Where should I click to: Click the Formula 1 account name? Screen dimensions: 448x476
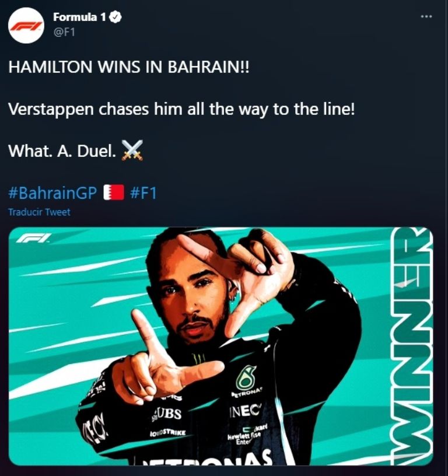pos(79,17)
